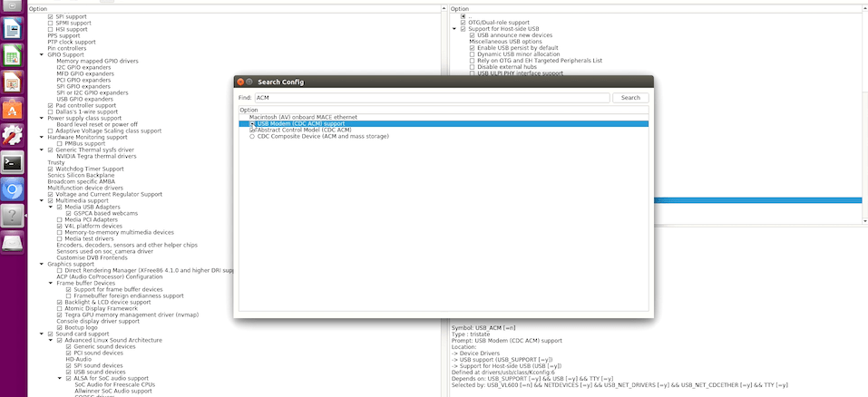Enable Adaptive Voltage Scaling class support
Image resolution: width=868 pixels, height=397 pixels.
[x=51, y=131]
